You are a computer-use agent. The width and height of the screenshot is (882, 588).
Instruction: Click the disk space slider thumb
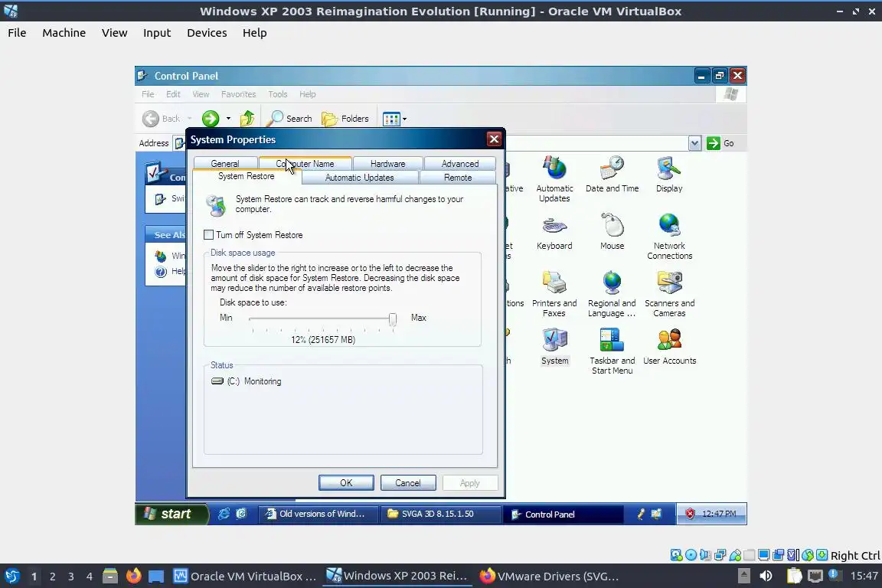[x=393, y=319]
